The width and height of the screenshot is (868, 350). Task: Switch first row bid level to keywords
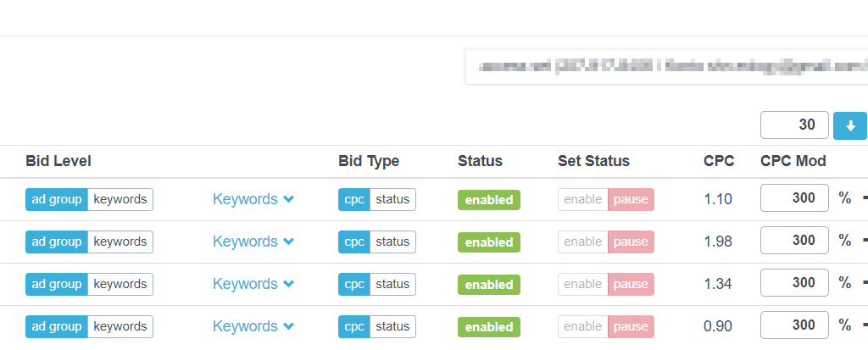120,199
